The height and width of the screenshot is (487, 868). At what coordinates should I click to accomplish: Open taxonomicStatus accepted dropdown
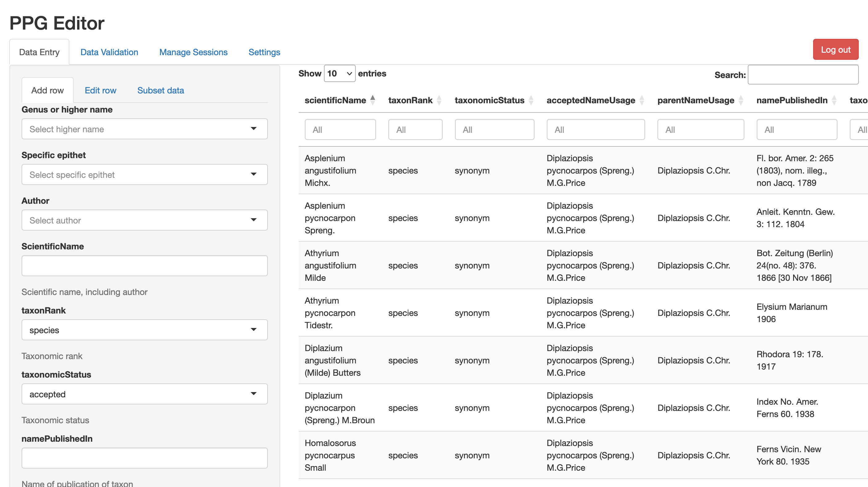pos(144,394)
